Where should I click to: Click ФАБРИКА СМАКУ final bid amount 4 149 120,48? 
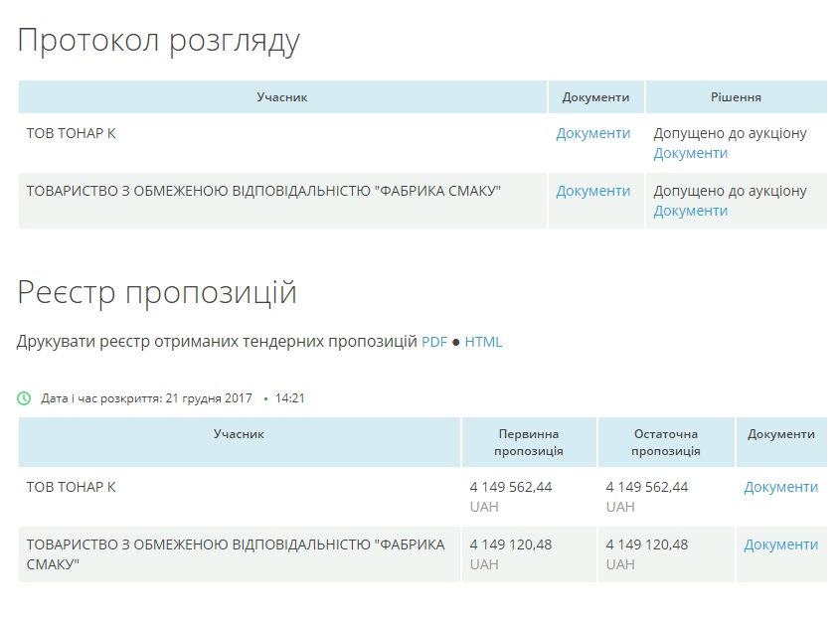tap(646, 544)
